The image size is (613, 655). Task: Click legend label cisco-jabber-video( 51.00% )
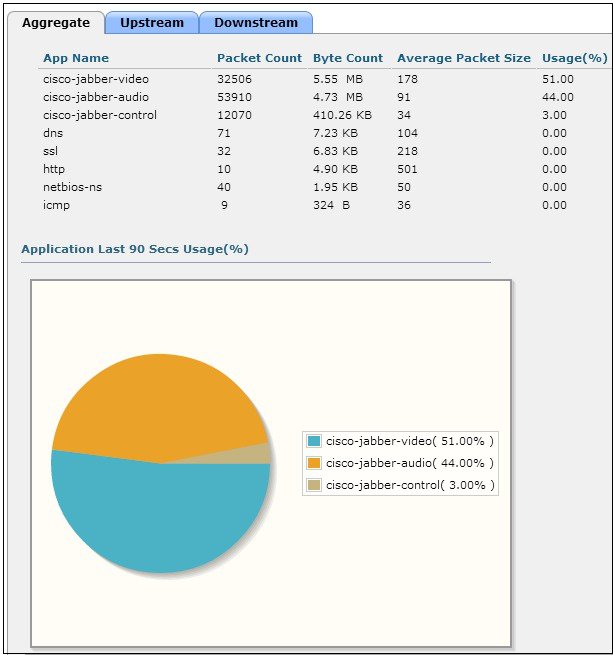tap(410, 441)
